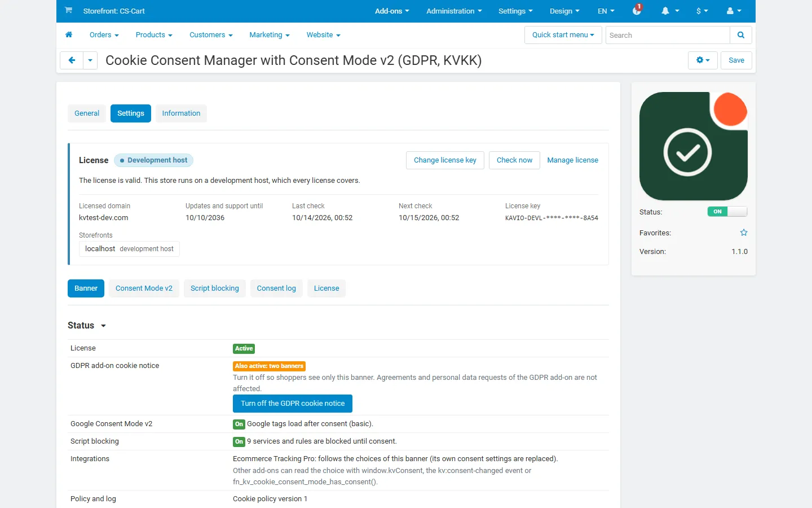The image size is (812, 508).
Task: Open the Marketing menu
Action: tap(270, 35)
